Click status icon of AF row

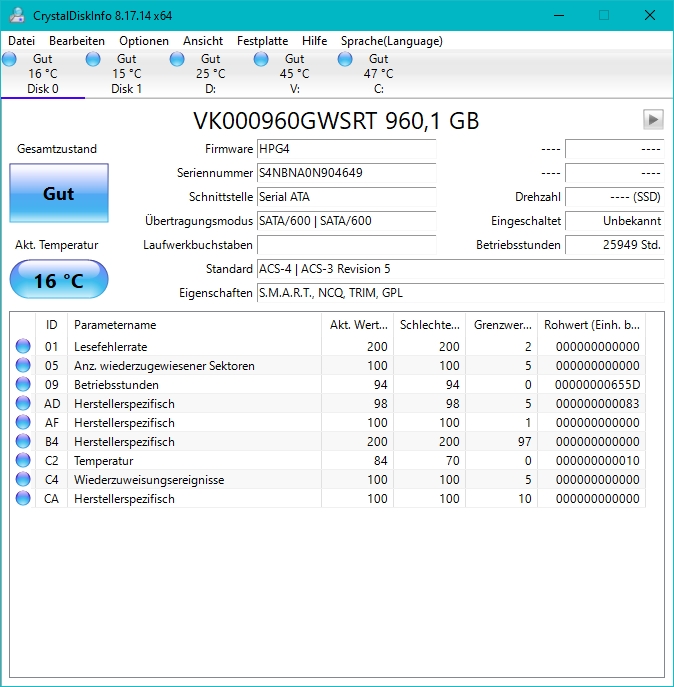click(23, 422)
